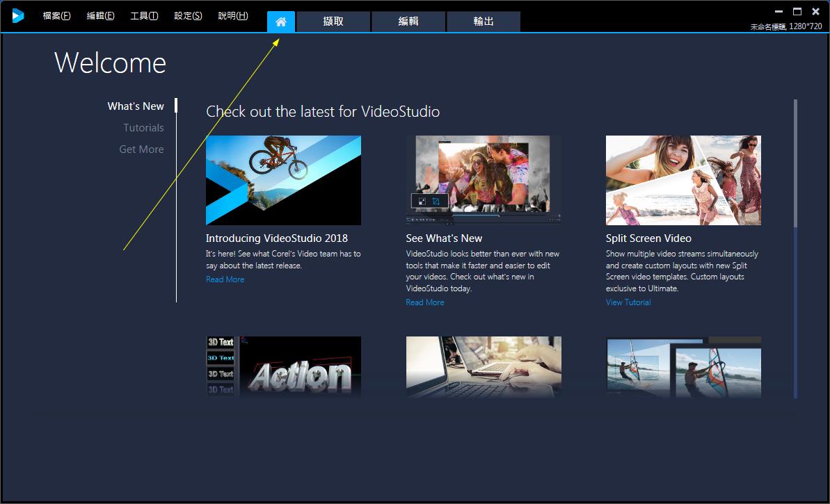Screen dimensions: 830x504
Task: Switch to the 輸出 (Share) tab
Action: click(x=484, y=22)
